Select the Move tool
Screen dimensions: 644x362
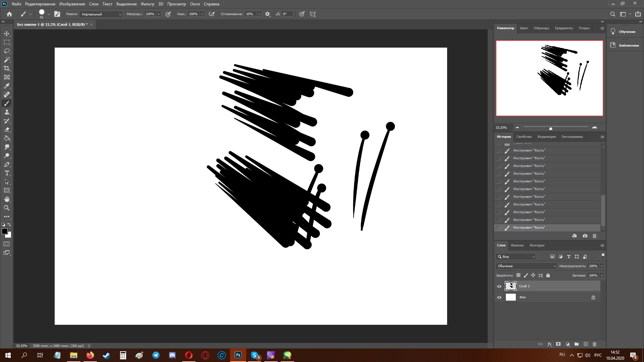click(x=7, y=34)
